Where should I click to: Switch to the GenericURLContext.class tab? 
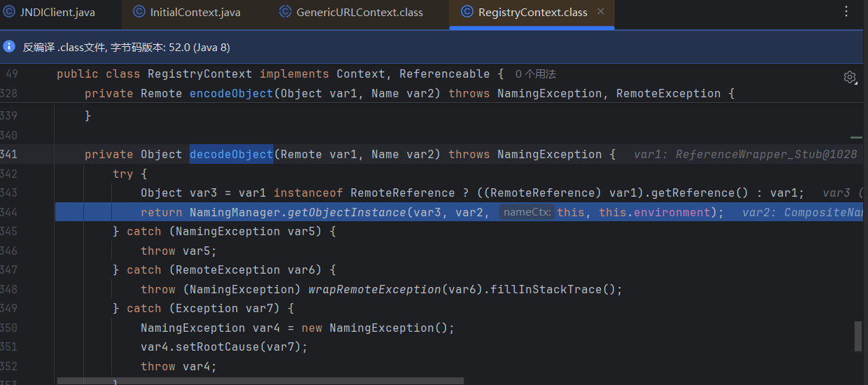coord(359,13)
